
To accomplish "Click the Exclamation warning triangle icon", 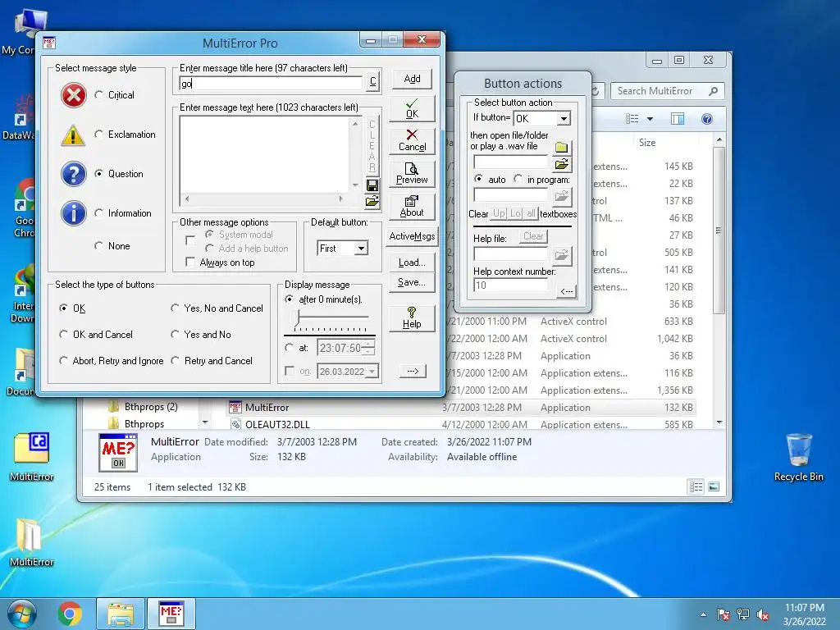I will pyautogui.click(x=73, y=135).
